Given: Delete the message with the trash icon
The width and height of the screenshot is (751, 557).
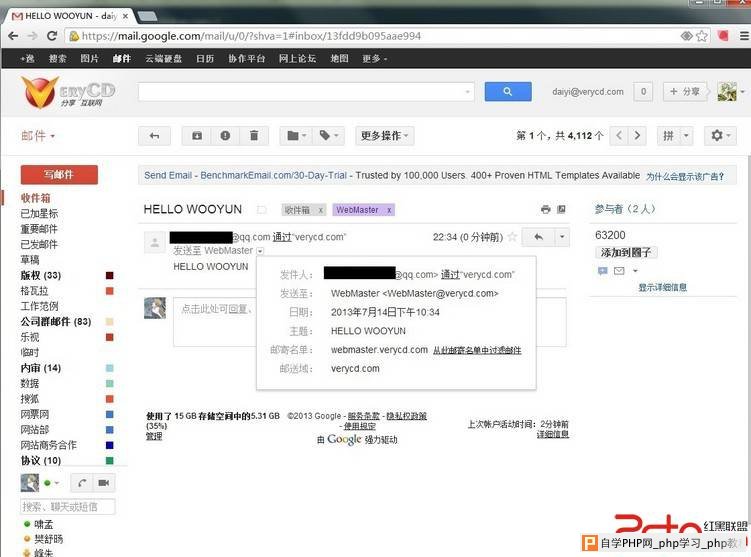Looking at the screenshot, I should point(254,136).
